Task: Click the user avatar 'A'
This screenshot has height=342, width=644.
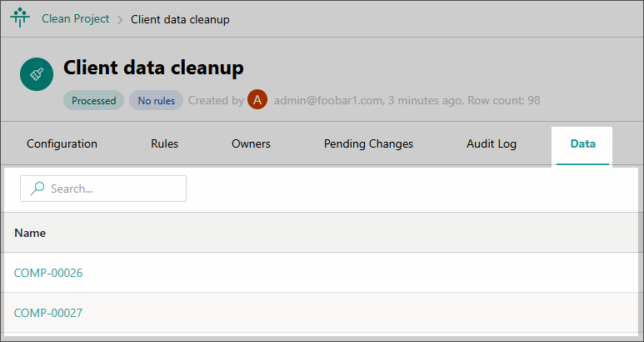Action: coord(258,100)
